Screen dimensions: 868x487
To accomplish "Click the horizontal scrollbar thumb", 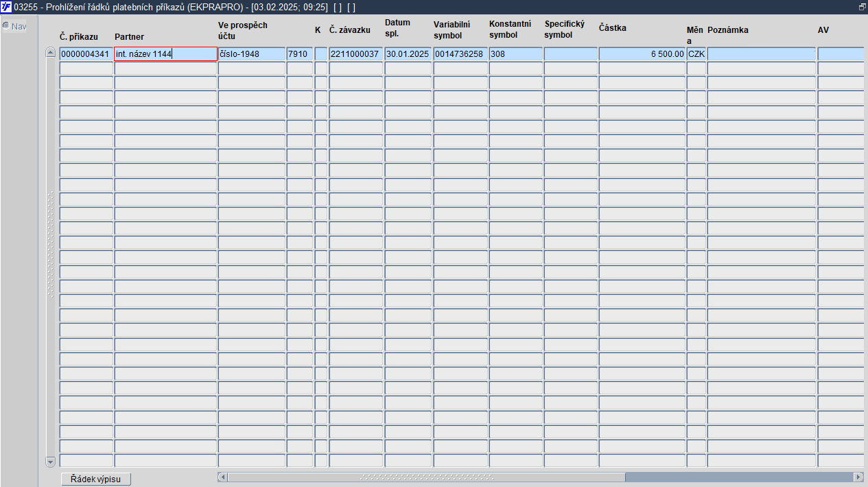I will click(x=426, y=477).
